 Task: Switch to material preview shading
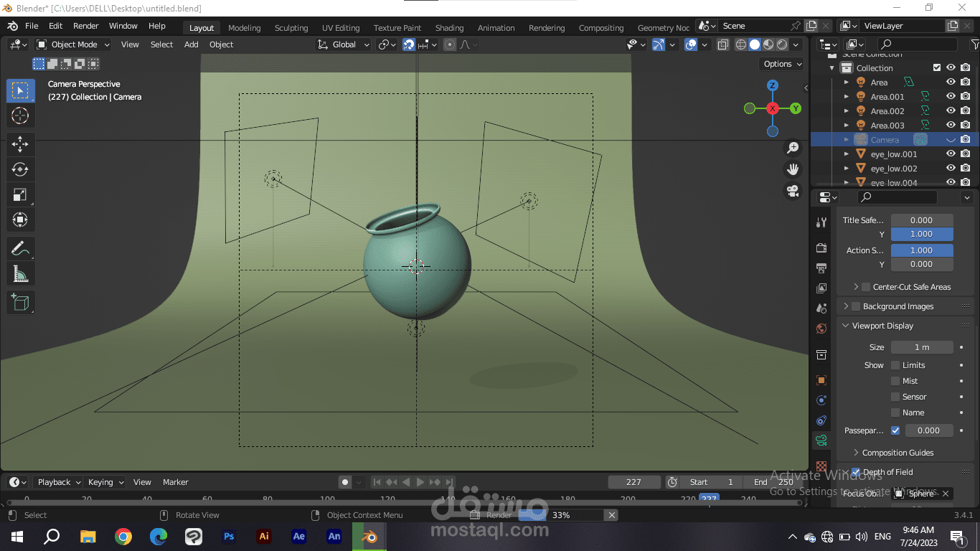[x=768, y=44]
